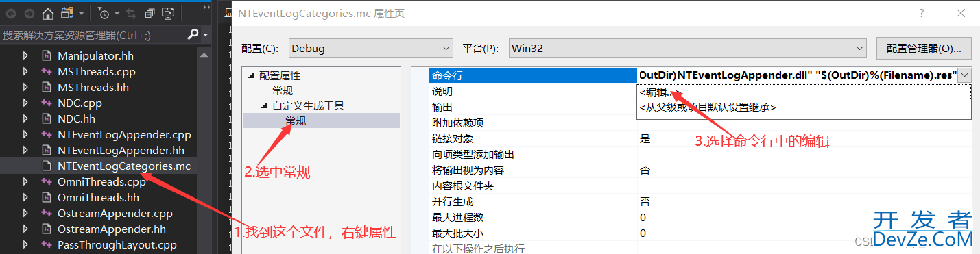Click the Manipulator.hh header file icon
980x254 pixels.
pos(47,55)
